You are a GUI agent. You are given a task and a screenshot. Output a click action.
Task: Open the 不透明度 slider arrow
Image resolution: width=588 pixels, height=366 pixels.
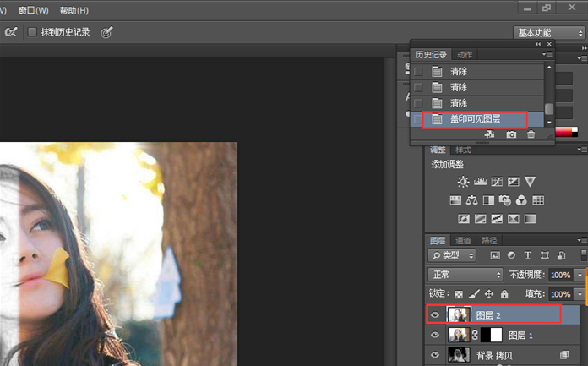point(580,276)
